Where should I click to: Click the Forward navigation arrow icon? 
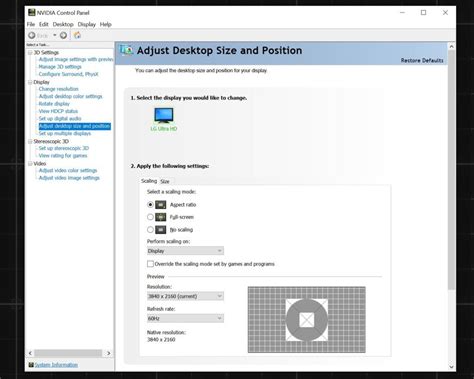(x=63, y=35)
